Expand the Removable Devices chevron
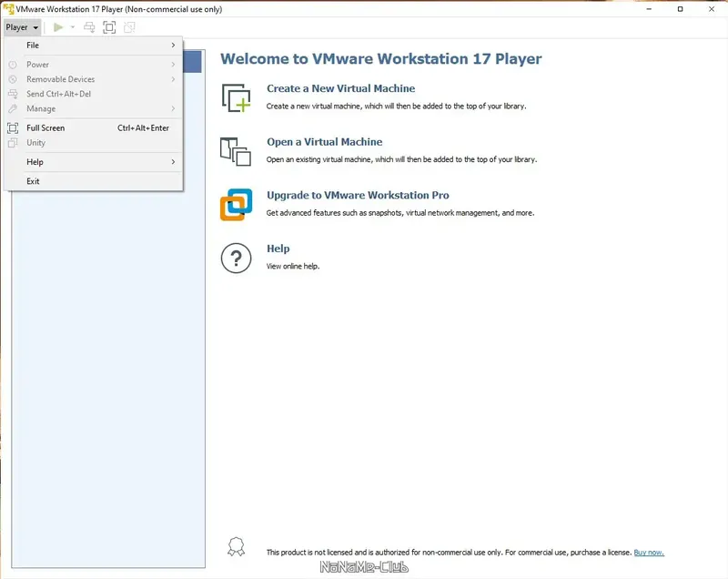 tap(173, 79)
